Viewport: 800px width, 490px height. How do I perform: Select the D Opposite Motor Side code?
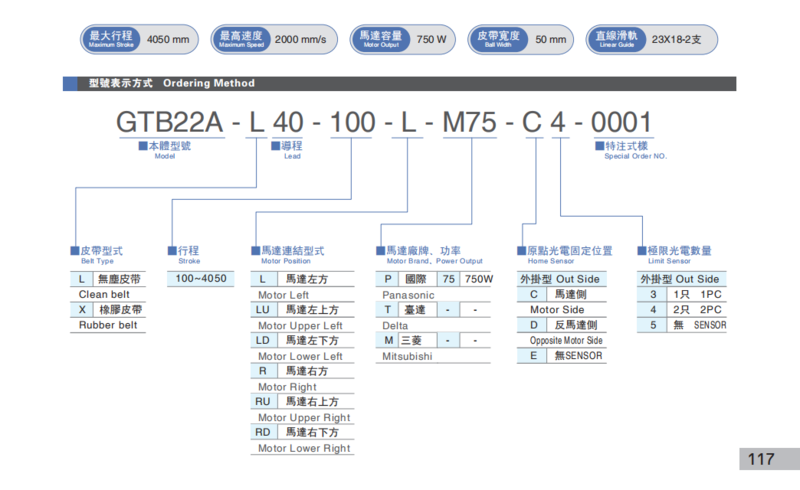click(534, 325)
